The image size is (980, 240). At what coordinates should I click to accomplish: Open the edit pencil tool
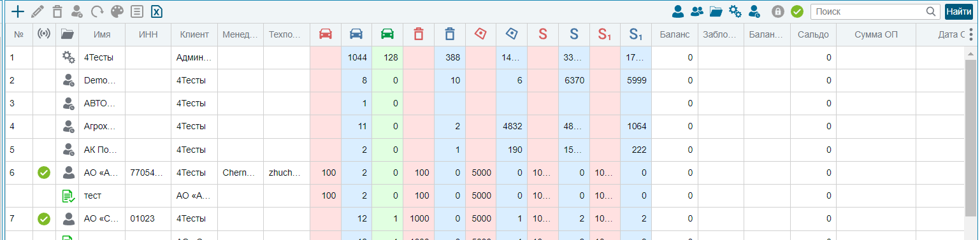pyautogui.click(x=38, y=11)
